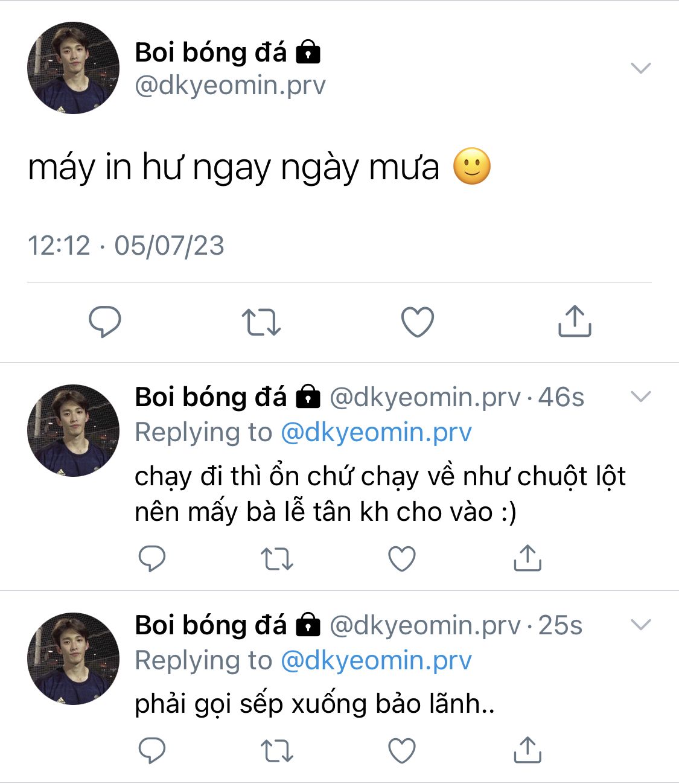Retweet the 25s reply tweet

[x=277, y=751]
